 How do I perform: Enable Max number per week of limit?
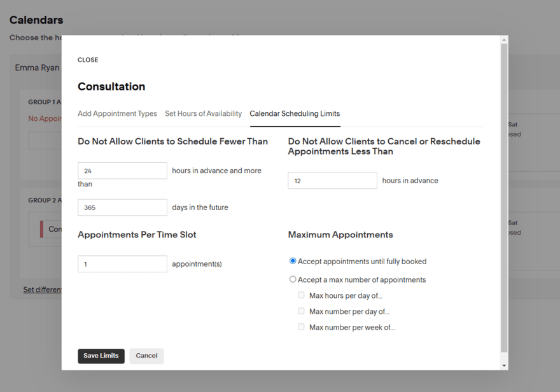pos(301,326)
